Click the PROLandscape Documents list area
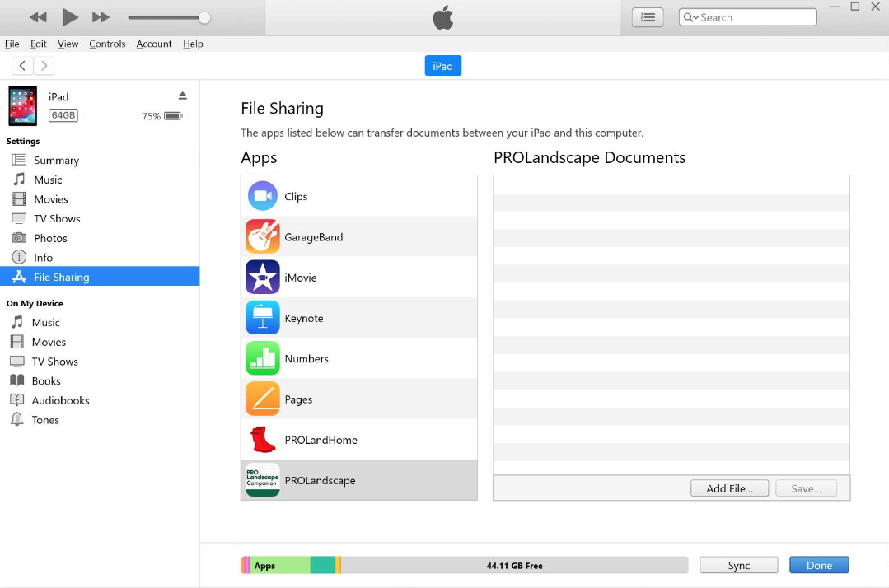This screenshot has height=588, width=889. point(671,324)
